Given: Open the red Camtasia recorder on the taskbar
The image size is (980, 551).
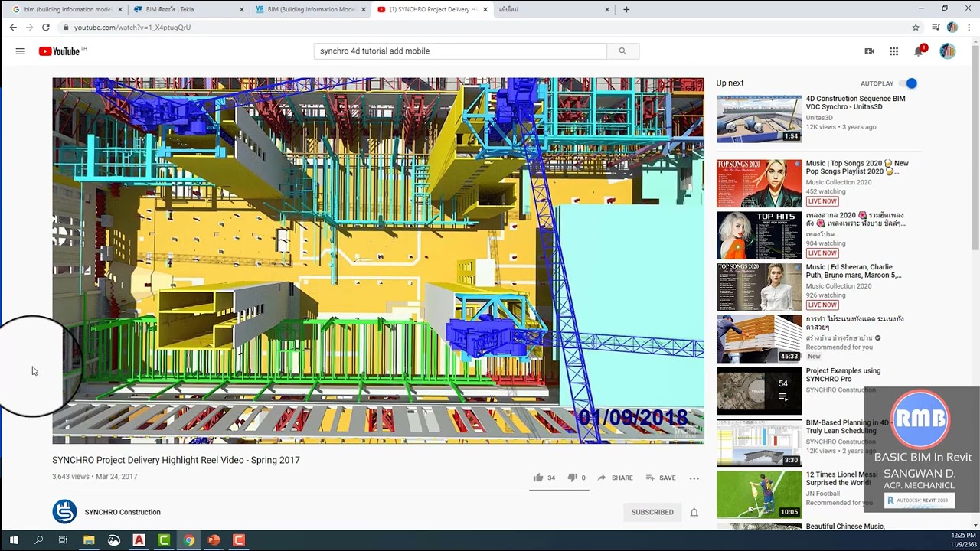Looking at the screenshot, I should click(239, 540).
